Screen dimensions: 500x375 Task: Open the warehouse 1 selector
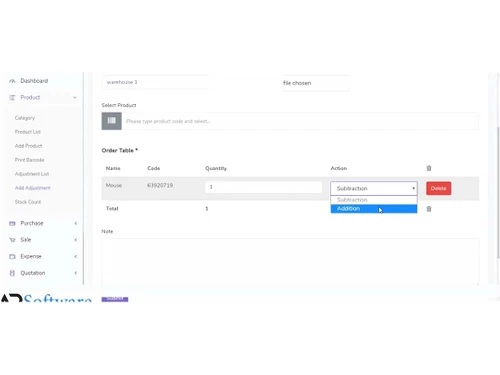[x=155, y=82]
